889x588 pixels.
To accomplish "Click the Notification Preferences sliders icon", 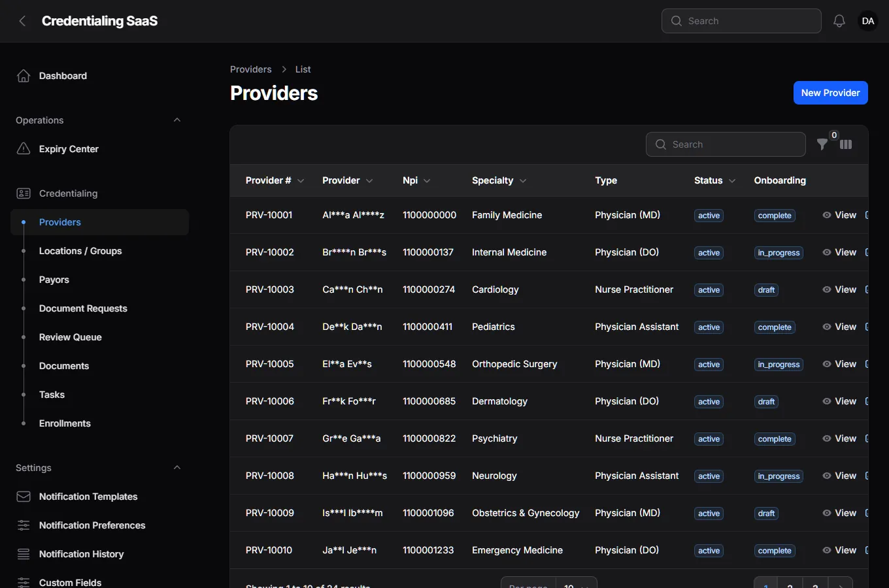I will (x=24, y=525).
